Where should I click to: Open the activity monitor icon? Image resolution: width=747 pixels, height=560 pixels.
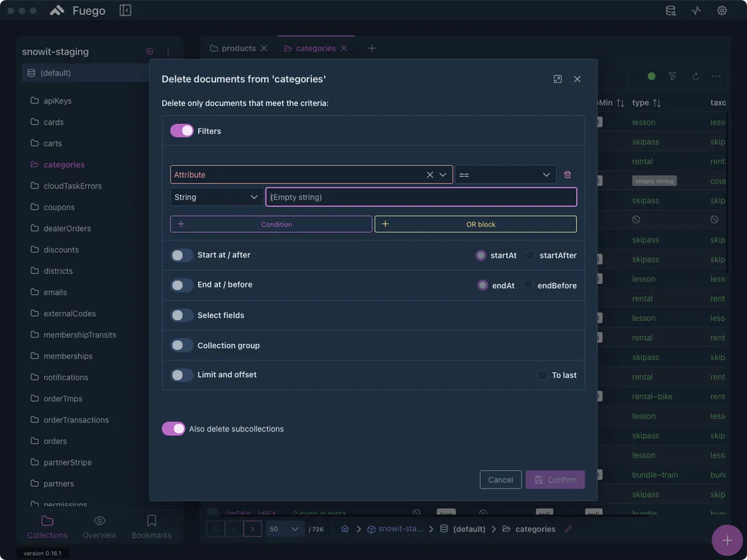pos(696,11)
